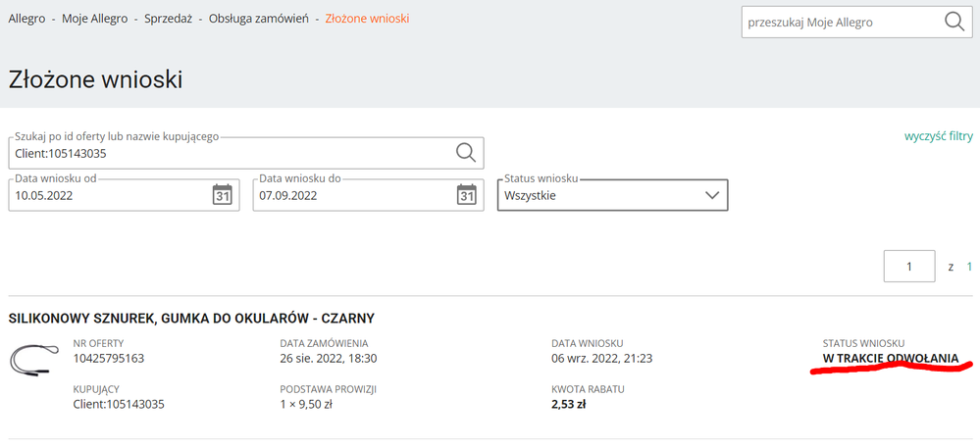Go to 'Allegro' breadcrumb link
This screenshot has height=447, width=980.
pyautogui.click(x=26, y=19)
